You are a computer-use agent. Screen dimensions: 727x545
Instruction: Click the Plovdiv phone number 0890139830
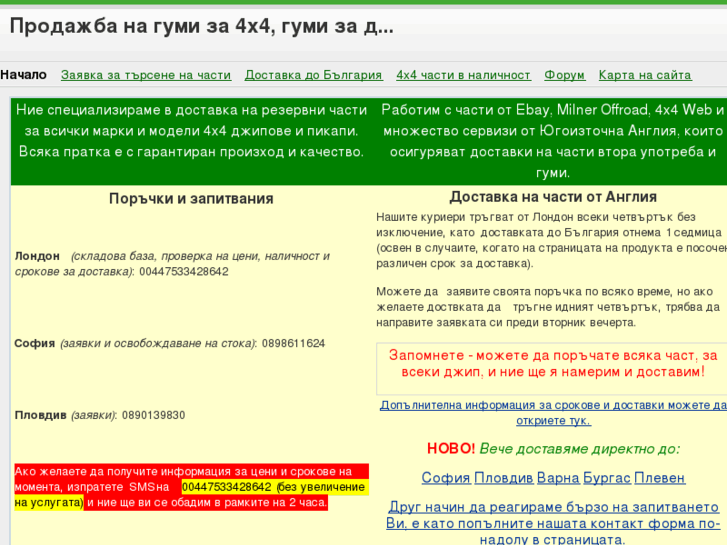point(153,415)
